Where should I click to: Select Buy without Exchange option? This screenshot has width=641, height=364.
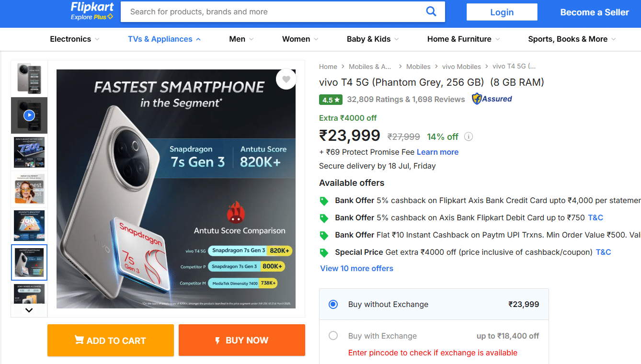pos(333,304)
